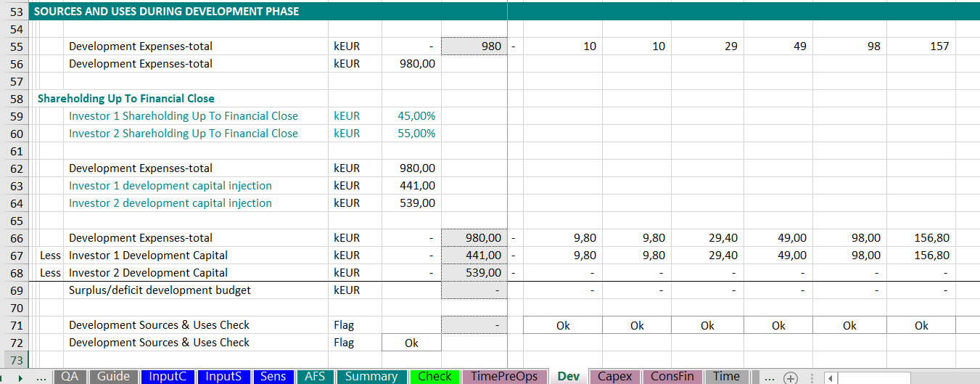This screenshot has width=980, height=384.
Task: Select the 55,00% Investor 2 shareholding cell
Action: click(x=411, y=134)
